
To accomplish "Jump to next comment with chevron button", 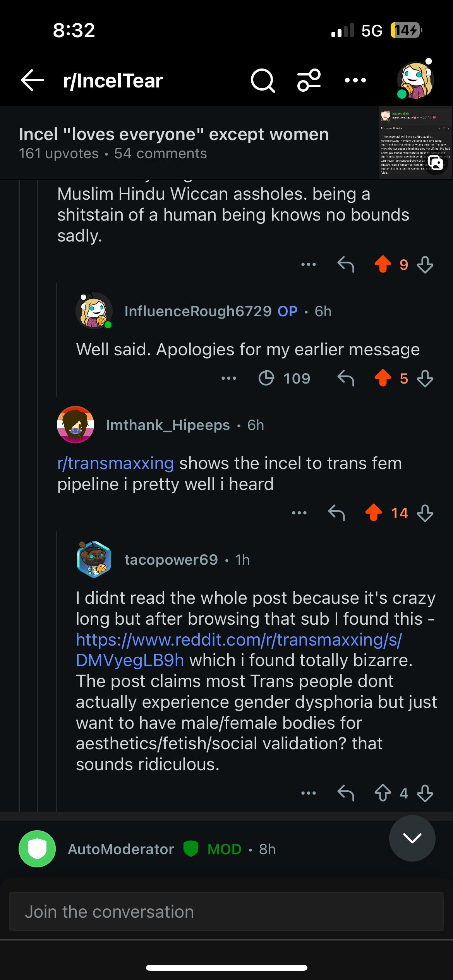I will pos(412,838).
